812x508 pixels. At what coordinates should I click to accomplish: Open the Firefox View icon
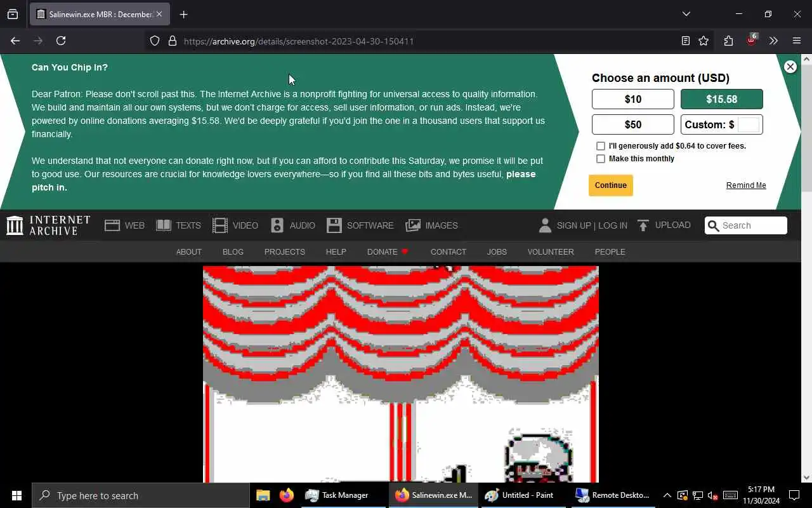coord(13,14)
